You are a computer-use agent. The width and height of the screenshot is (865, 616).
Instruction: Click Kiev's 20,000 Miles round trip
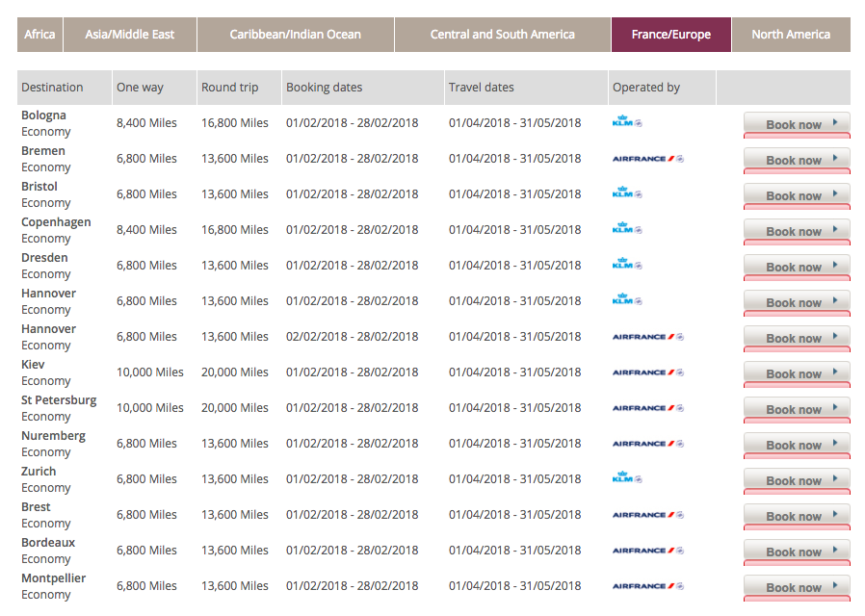pyautogui.click(x=234, y=372)
